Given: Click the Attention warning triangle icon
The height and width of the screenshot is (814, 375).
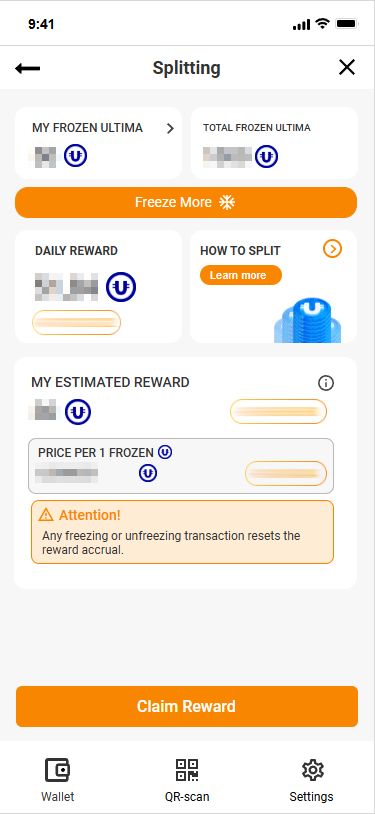Looking at the screenshot, I should coord(46,515).
